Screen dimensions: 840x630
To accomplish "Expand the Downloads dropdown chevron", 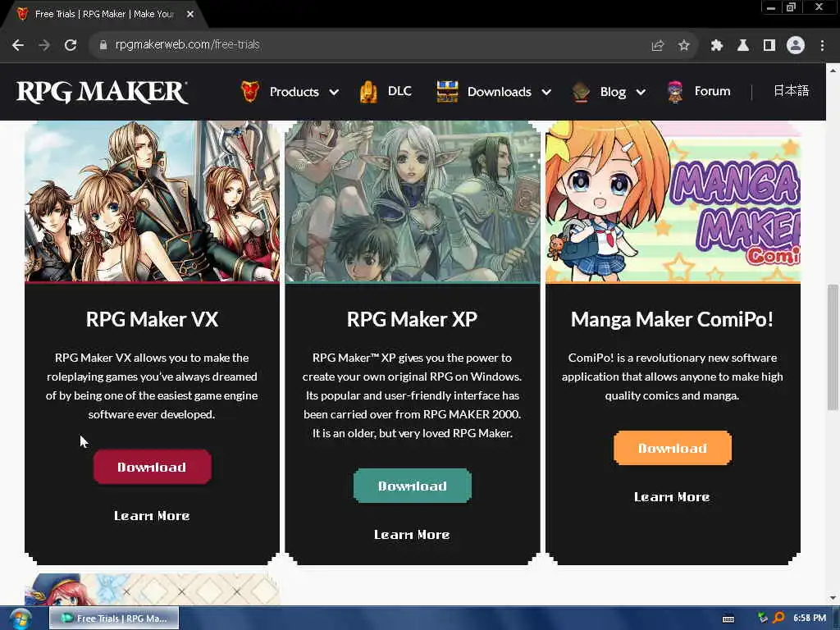I will coord(546,92).
